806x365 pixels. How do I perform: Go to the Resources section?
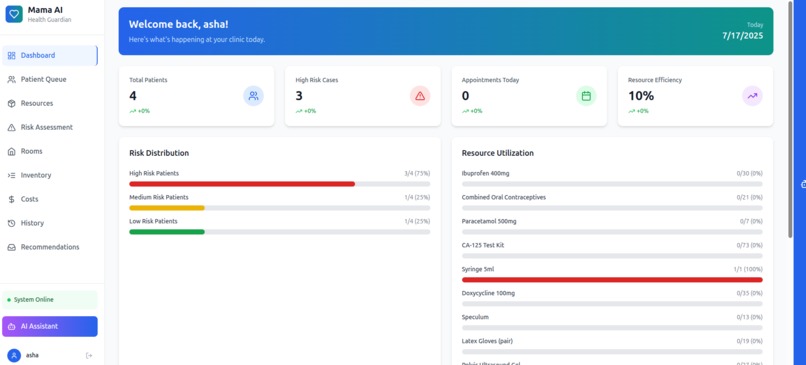[50, 103]
